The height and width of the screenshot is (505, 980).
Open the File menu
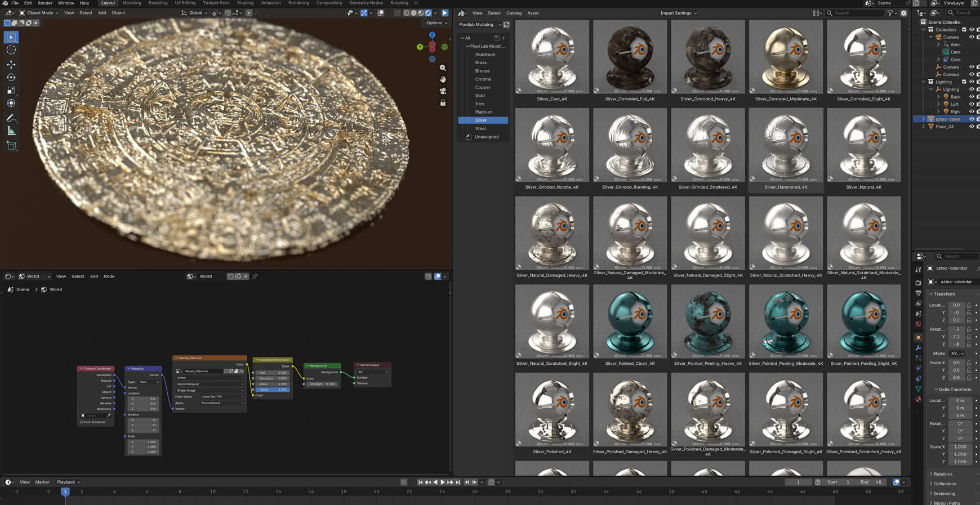[15, 3]
